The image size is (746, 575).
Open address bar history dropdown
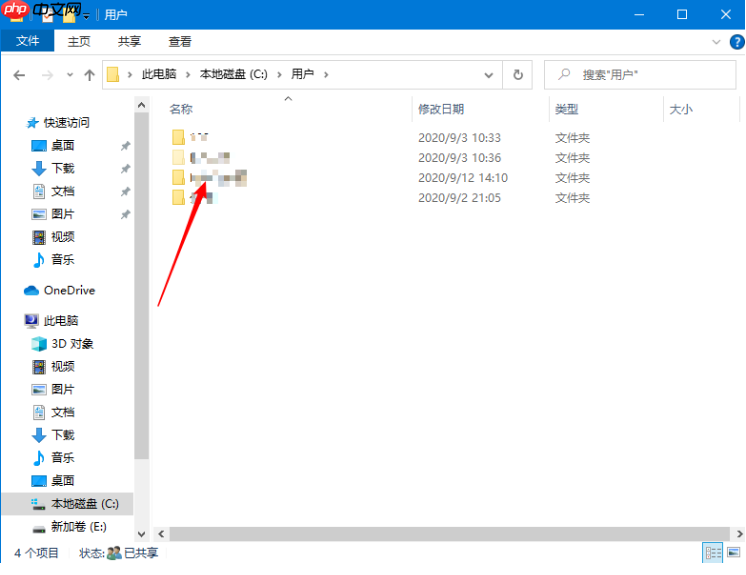(489, 75)
